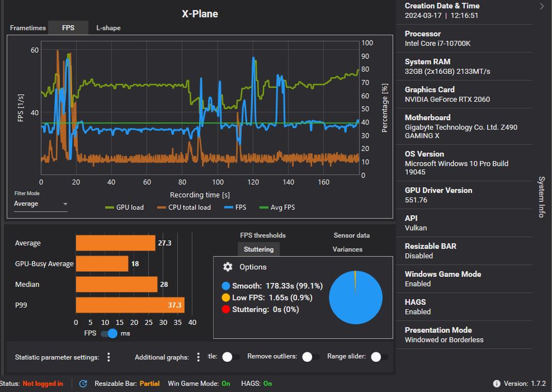Click the Smooth: 178.33s (99.1%) text
The width and height of the screenshot is (552, 392).
click(x=277, y=286)
